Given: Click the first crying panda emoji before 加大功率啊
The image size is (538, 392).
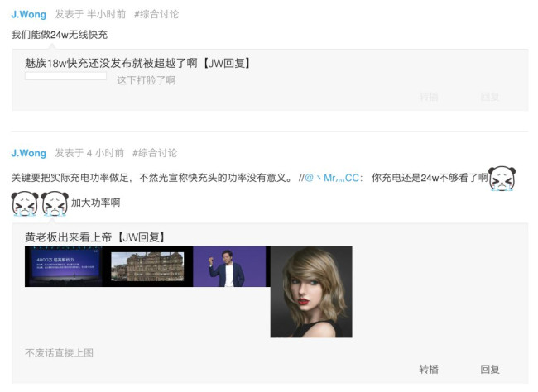Looking at the screenshot, I should tap(25, 203).
